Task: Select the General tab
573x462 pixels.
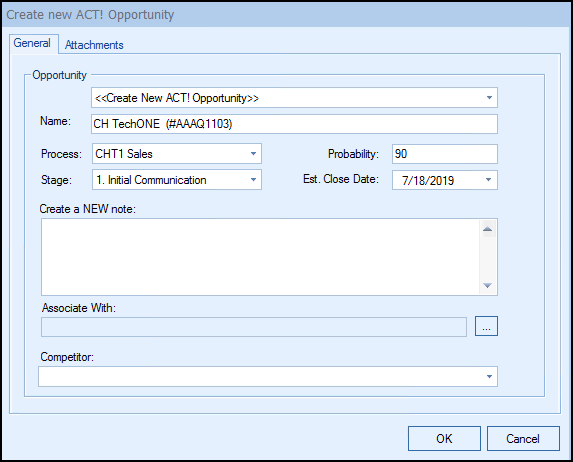Action: [32, 43]
